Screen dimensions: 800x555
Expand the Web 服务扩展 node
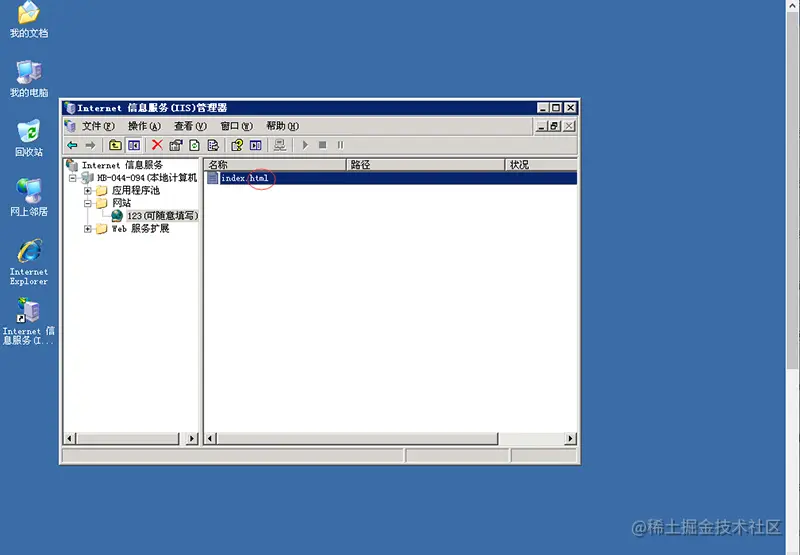coord(88,229)
